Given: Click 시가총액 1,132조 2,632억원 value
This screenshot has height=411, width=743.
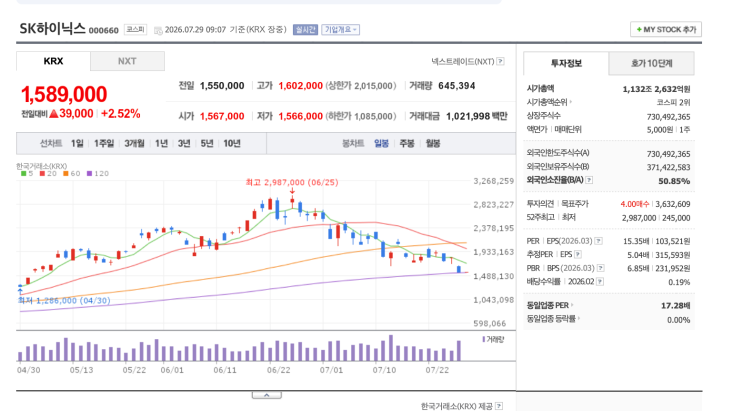Looking at the screenshot, I should (656, 89).
